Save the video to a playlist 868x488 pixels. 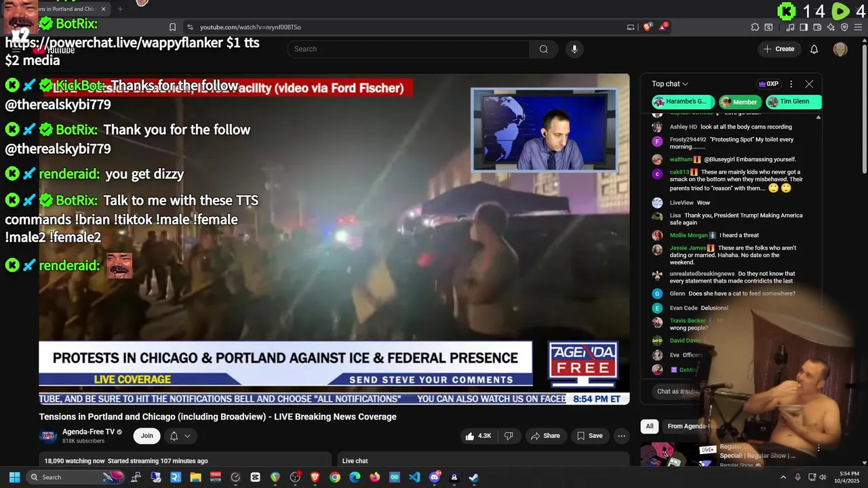pyautogui.click(x=589, y=436)
